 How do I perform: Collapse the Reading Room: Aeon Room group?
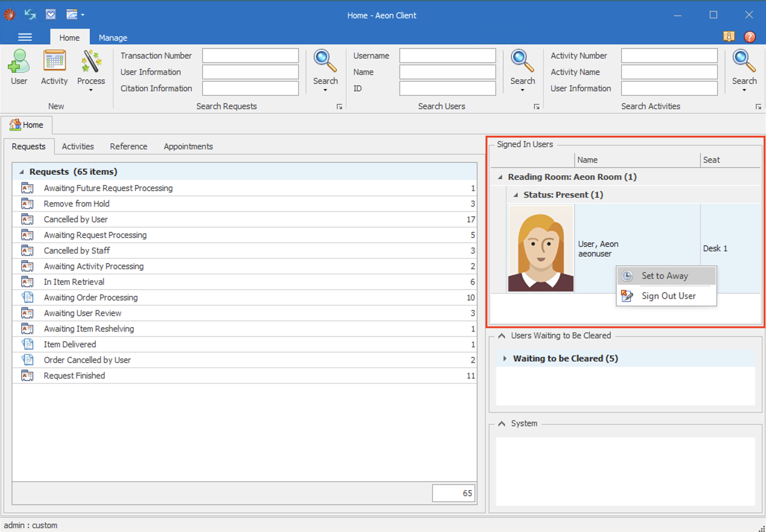(x=500, y=177)
